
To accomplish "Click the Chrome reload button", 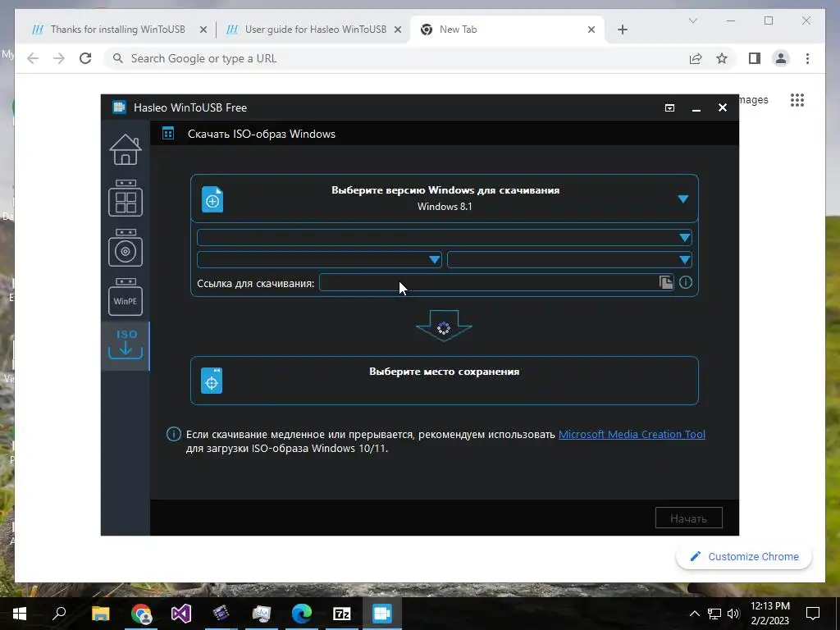I will coord(85,58).
